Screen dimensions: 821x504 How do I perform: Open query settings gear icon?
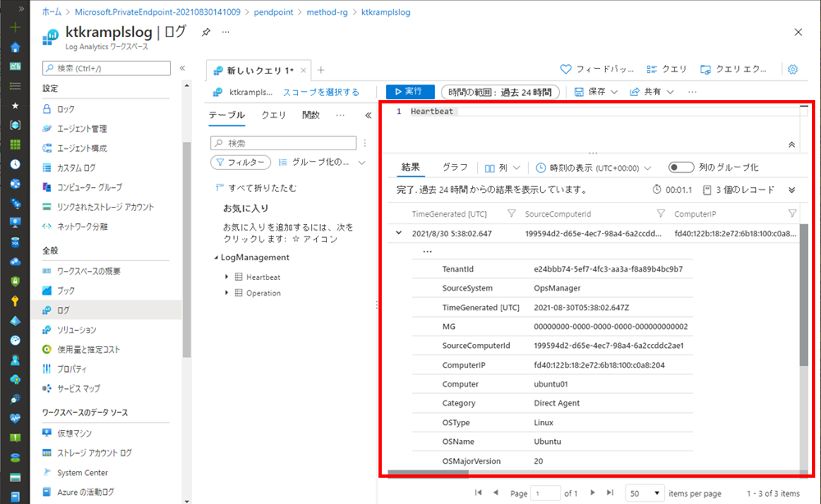[x=793, y=69]
